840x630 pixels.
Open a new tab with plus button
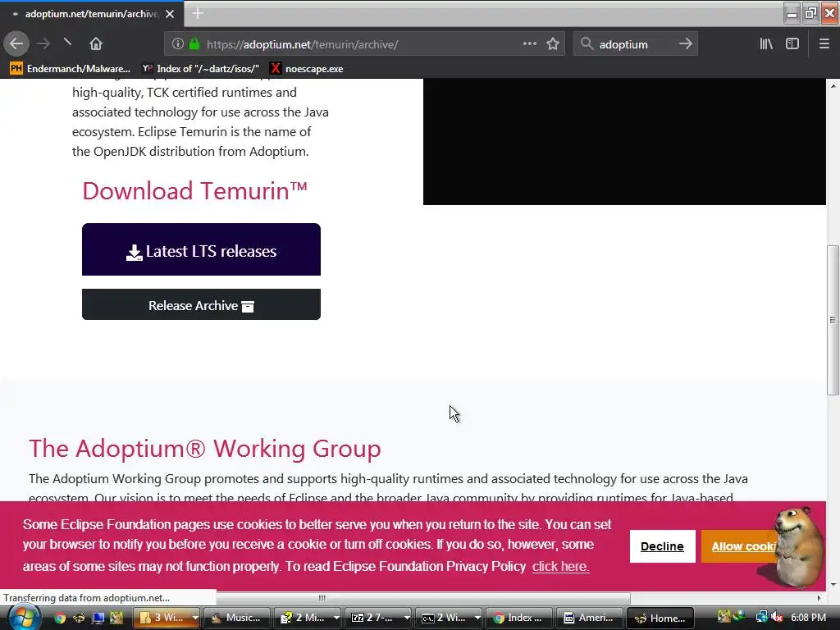(x=198, y=13)
